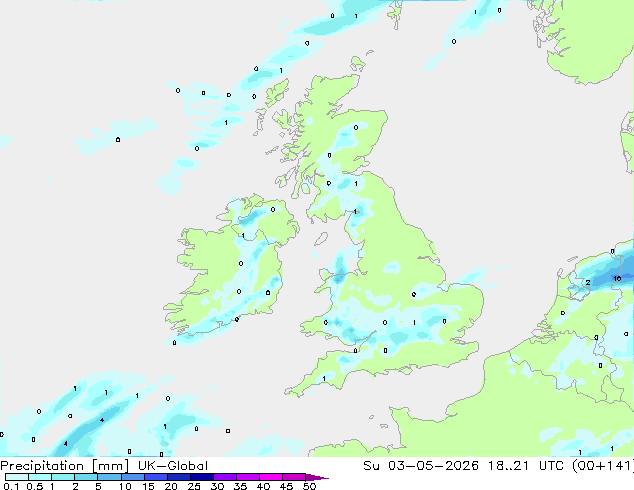Click the legend label '35'

pyautogui.click(x=240, y=486)
